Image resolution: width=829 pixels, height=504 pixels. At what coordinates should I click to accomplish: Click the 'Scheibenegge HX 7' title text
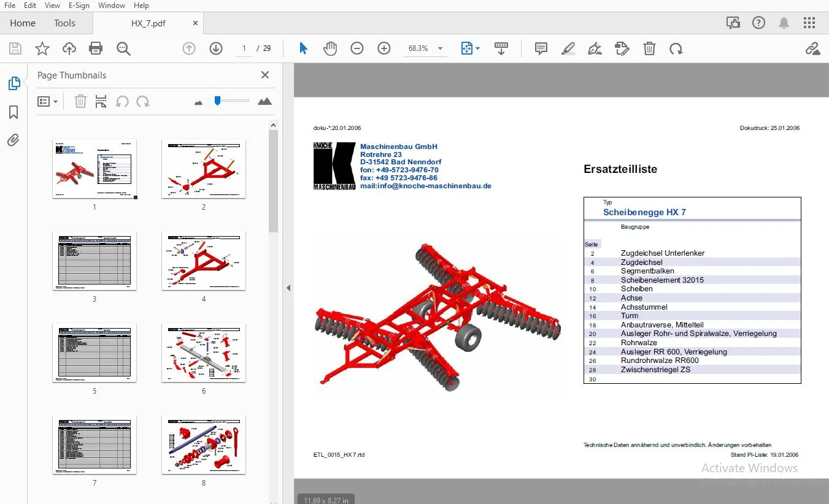coord(644,212)
